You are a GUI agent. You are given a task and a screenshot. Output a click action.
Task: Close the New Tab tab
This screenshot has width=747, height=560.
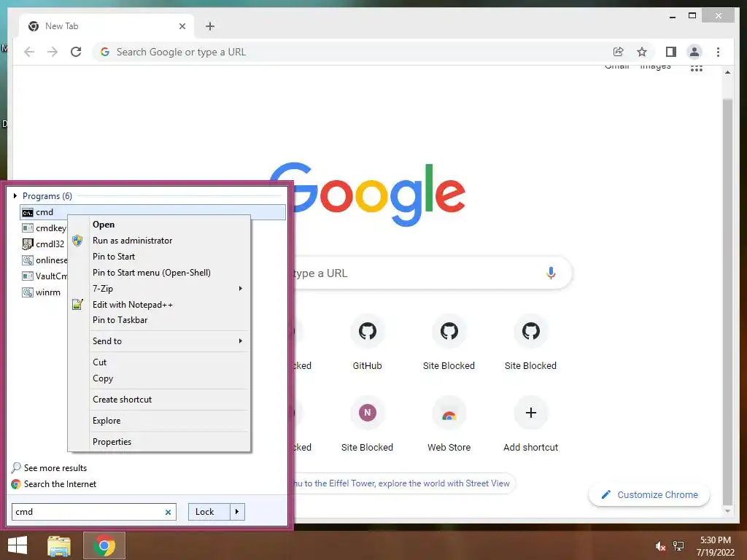182,26
